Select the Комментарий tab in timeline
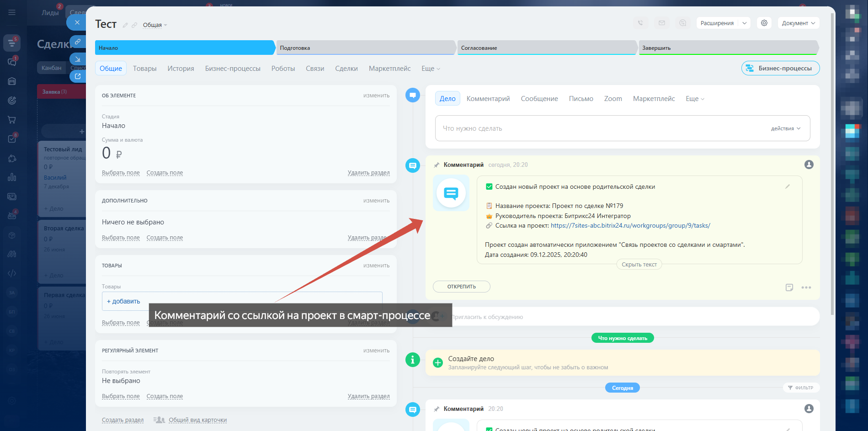The height and width of the screenshot is (431, 868). pos(488,99)
